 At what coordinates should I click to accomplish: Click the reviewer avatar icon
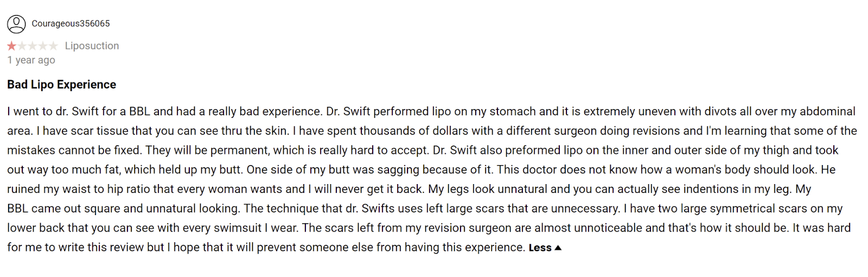pos(16,24)
